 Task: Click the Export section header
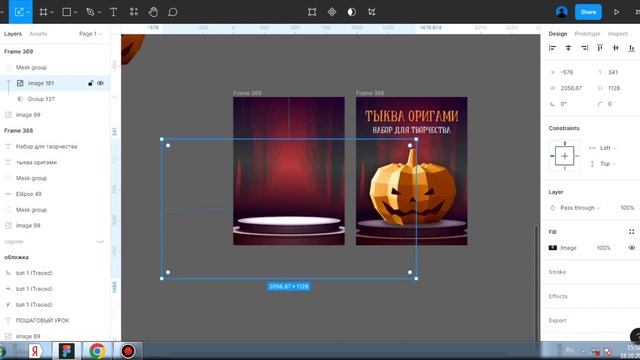click(x=557, y=320)
